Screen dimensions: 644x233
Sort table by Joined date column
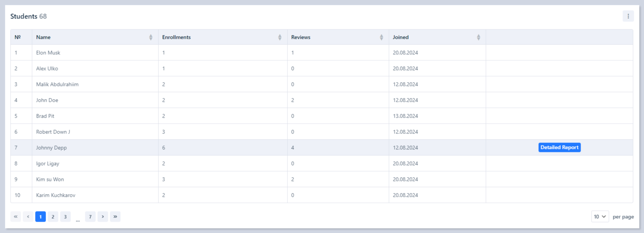tap(478, 37)
